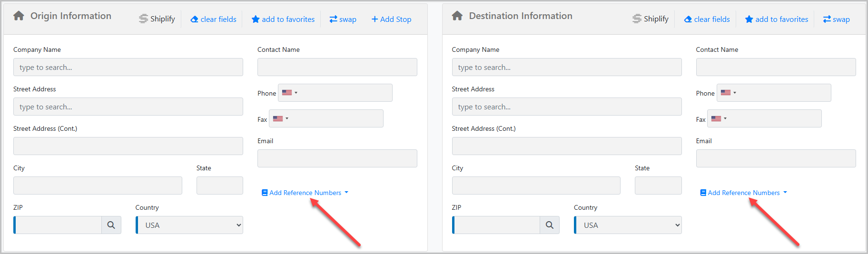The image size is (868, 254).
Task: Focus the Origin Company Name search field
Action: (128, 67)
